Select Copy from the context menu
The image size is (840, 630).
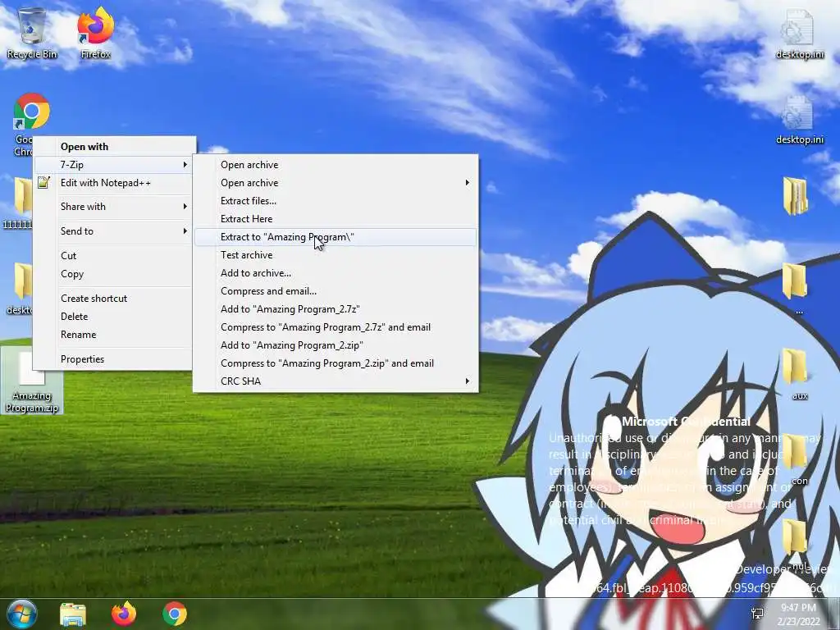pyautogui.click(x=113, y=274)
